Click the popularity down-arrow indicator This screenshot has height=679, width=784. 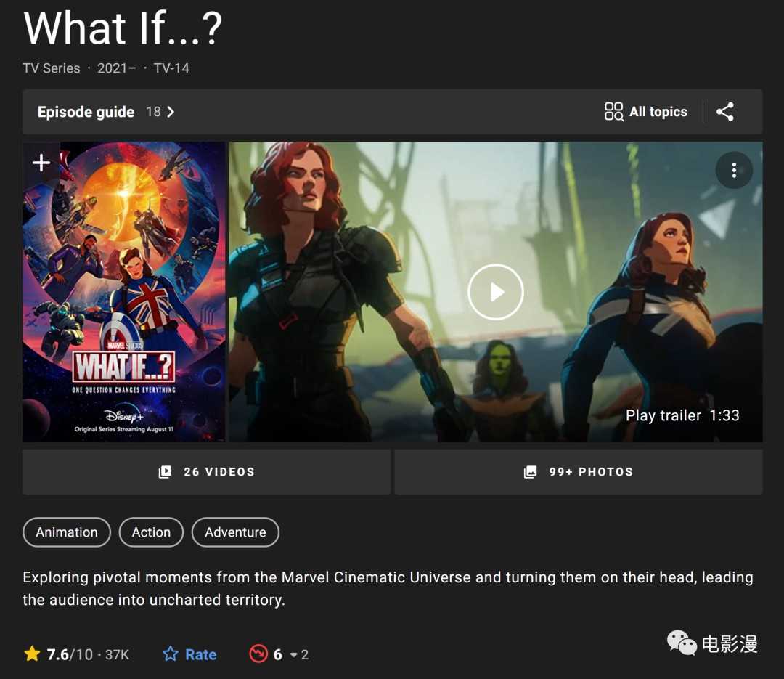pos(293,655)
